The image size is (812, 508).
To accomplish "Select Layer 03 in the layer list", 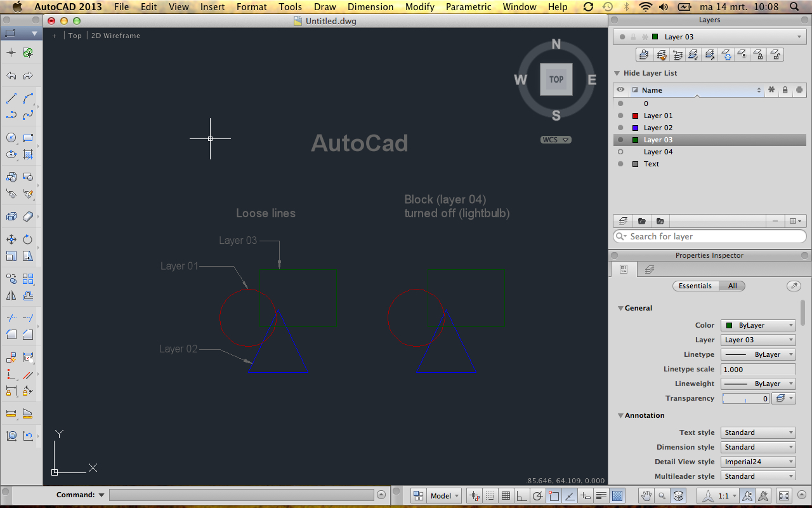I will click(709, 140).
